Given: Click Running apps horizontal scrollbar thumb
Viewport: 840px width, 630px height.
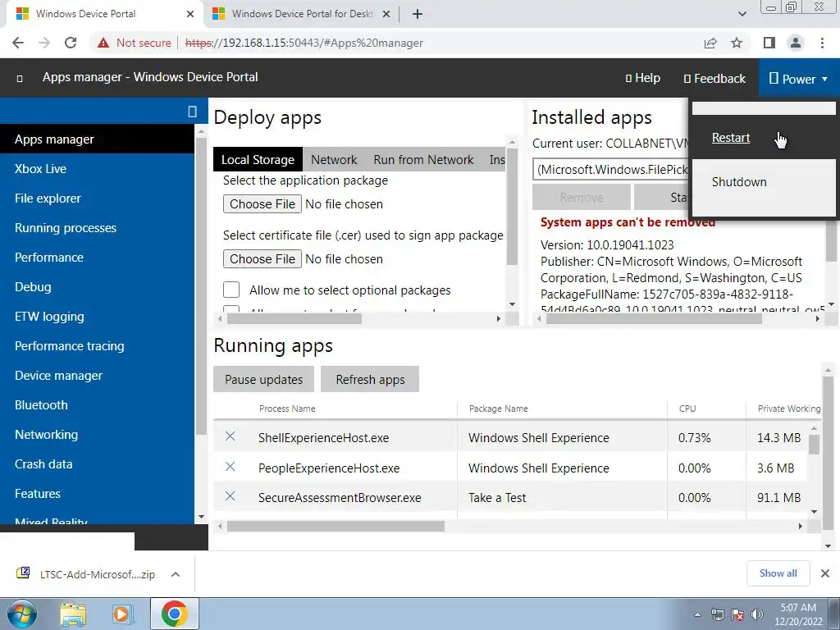Looking at the screenshot, I should point(336,527).
